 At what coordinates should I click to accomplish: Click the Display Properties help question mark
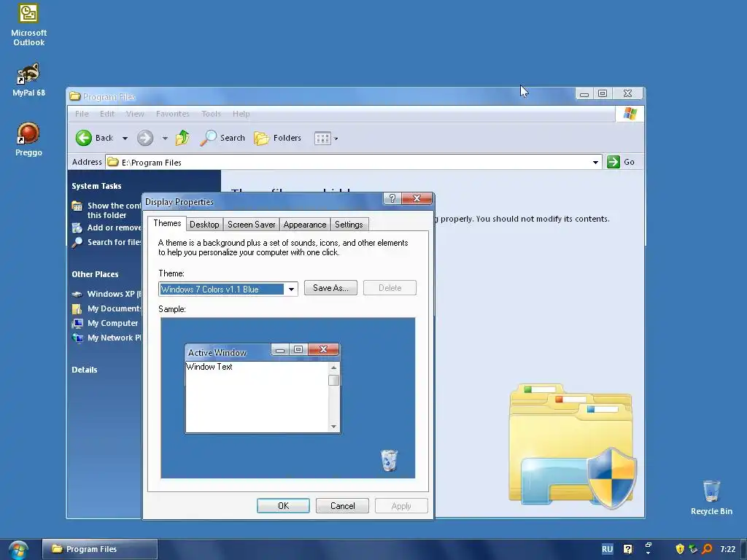(x=392, y=198)
